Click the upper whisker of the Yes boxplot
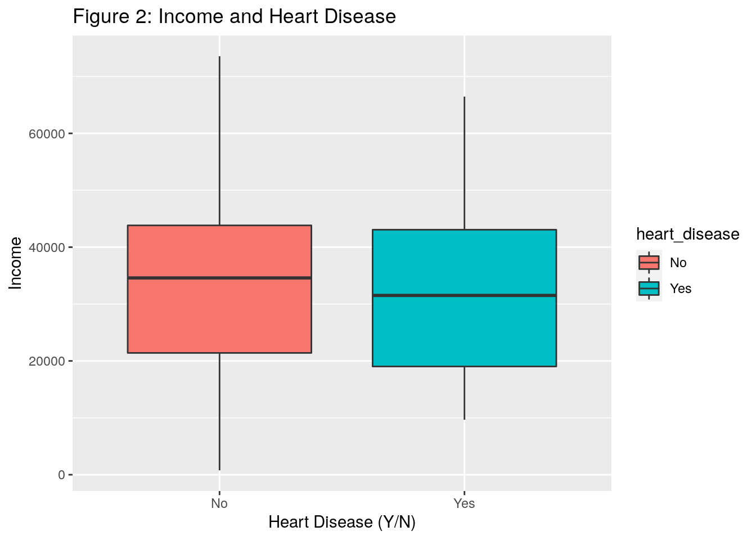756x540 pixels. tap(464, 163)
